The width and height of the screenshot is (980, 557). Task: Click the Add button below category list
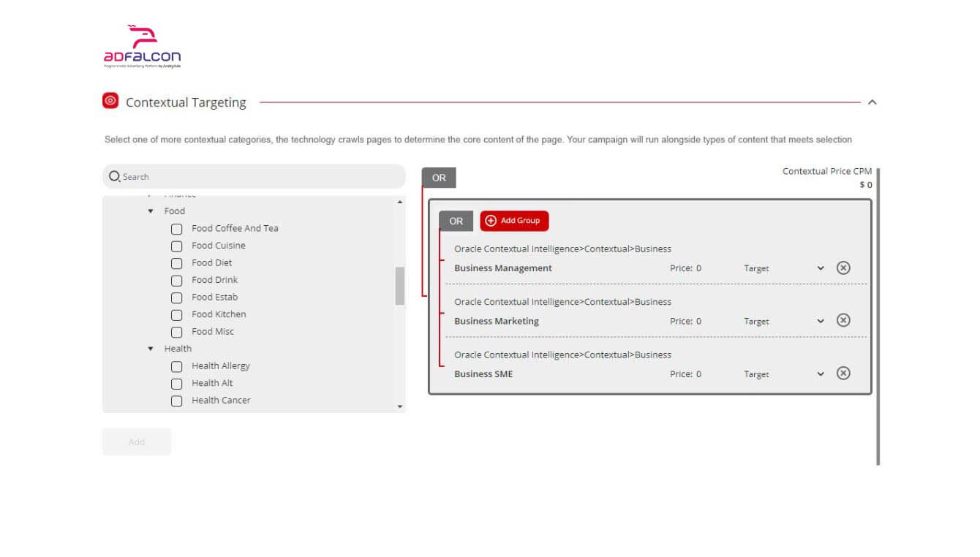click(x=137, y=442)
